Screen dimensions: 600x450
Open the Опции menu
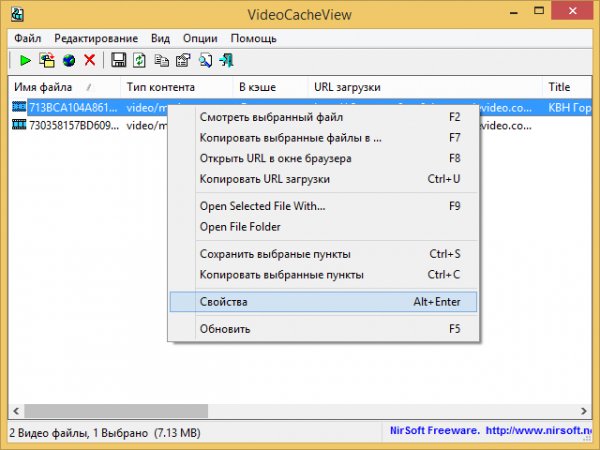click(200, 38)
